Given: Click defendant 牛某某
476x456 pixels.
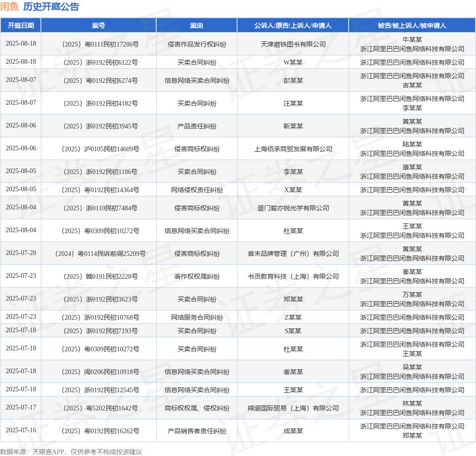Looking at the screenshot, I should click(x=412, y=40).
